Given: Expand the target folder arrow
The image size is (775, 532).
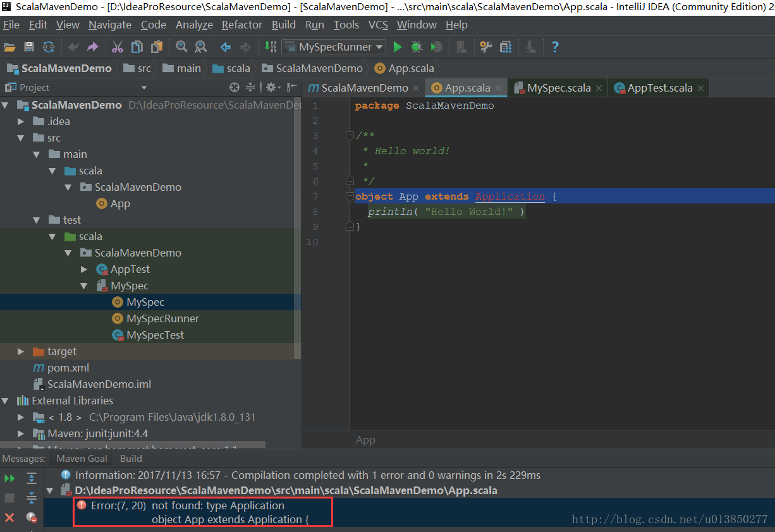Looking at the screenshot, I should coord(21,351).
